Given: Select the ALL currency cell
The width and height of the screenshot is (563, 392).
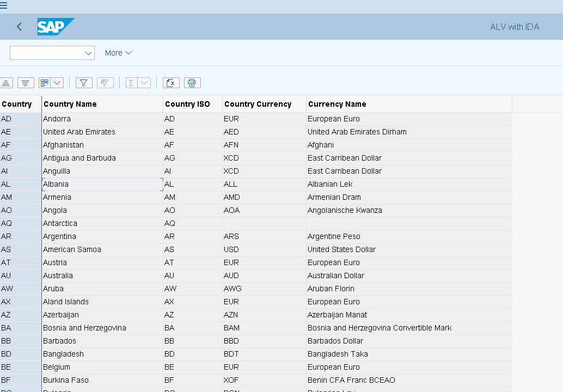Looking at the screenshot, I should [x=264, y=184].
